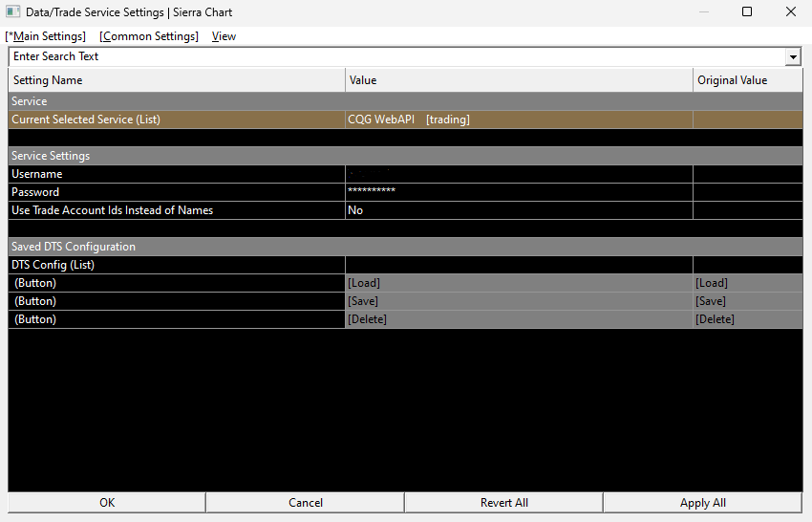Image resolution: width=812 pixels, height=522 pixels.
Task: Click the Username value cell
Action: coord(519,174)
